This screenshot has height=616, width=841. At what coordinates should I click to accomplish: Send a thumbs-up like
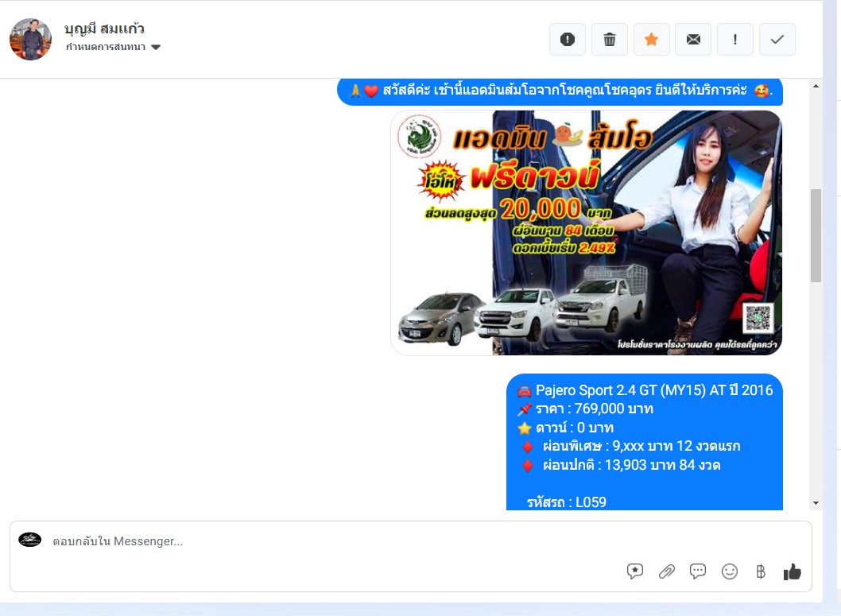pos(792,571)
